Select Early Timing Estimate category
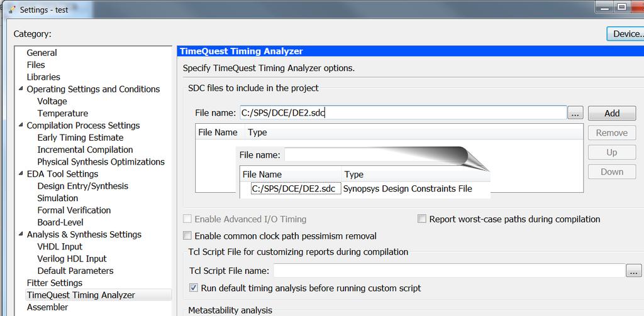644x316 pixels. tap(80, 138)
